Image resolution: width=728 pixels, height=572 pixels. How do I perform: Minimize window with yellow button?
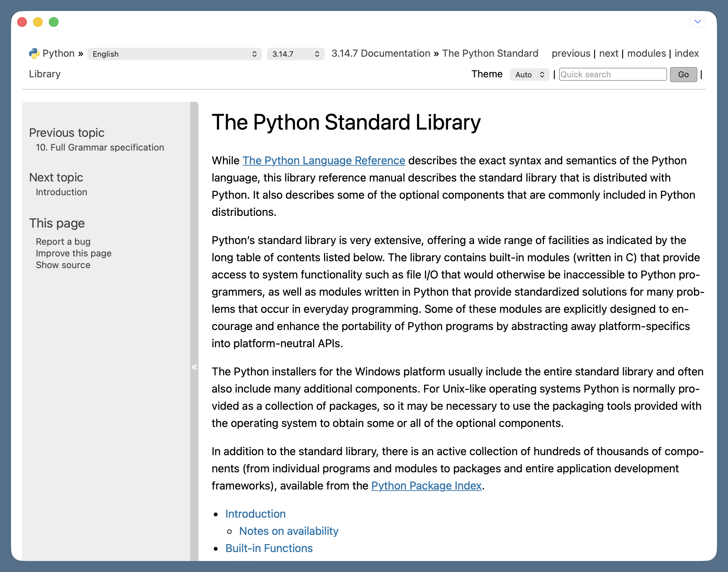(38, 22)
